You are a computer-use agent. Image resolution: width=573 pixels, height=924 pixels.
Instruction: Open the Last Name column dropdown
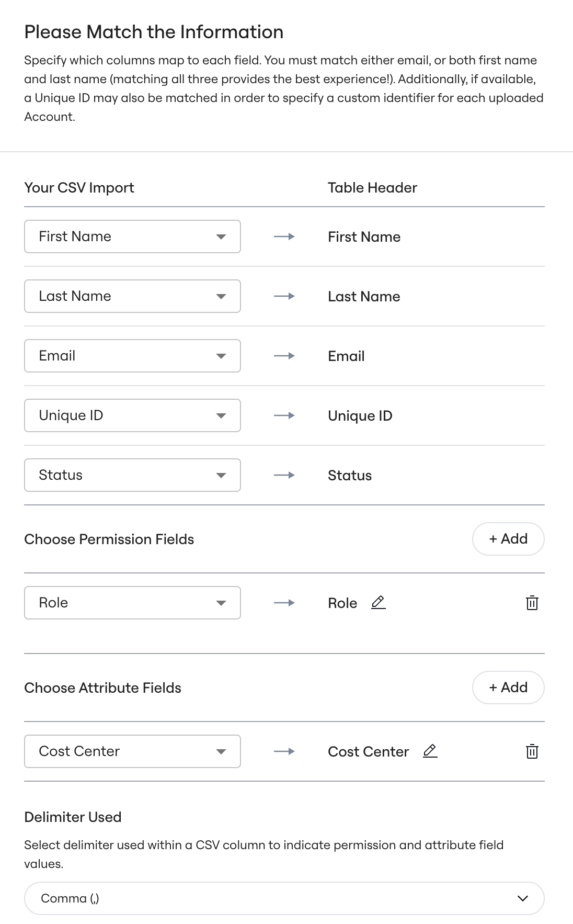[132, 296]
